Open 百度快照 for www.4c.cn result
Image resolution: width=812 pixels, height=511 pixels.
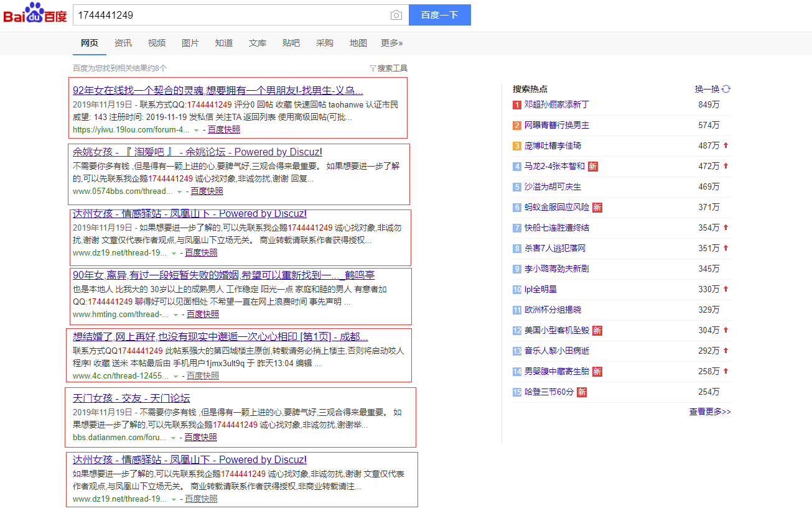coord(203,375)
